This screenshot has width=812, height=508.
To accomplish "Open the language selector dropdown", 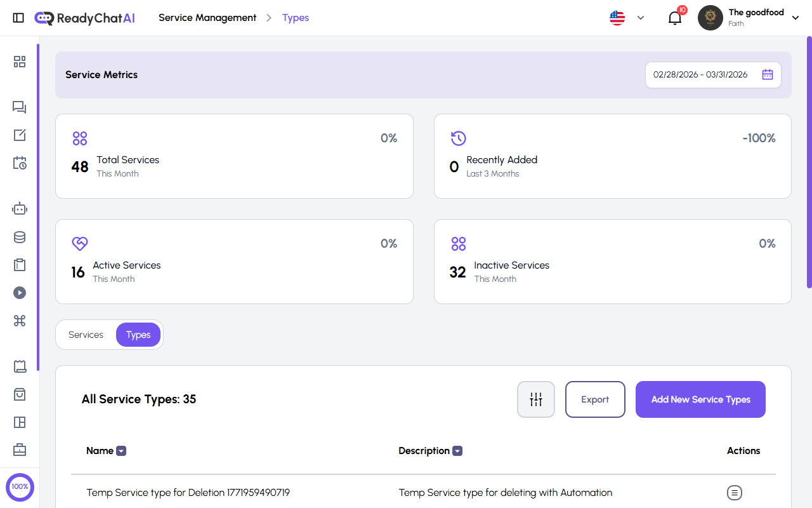I will (627, 18).
